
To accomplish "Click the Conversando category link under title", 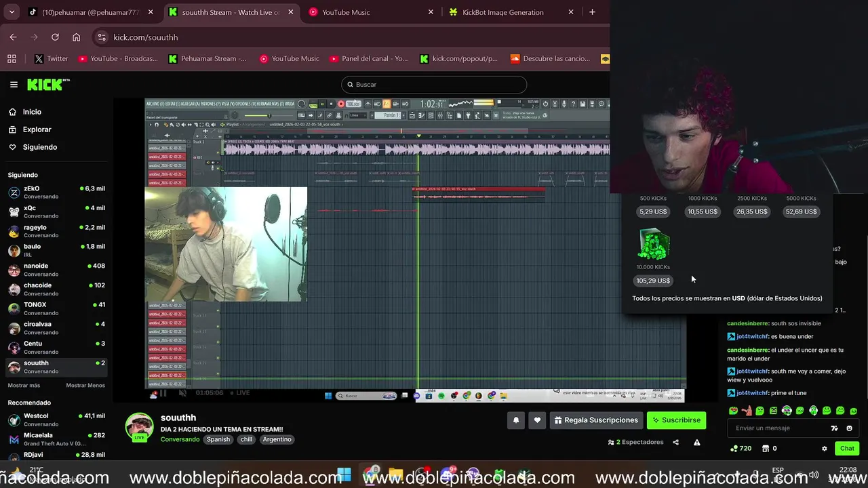I will point(180,440).
